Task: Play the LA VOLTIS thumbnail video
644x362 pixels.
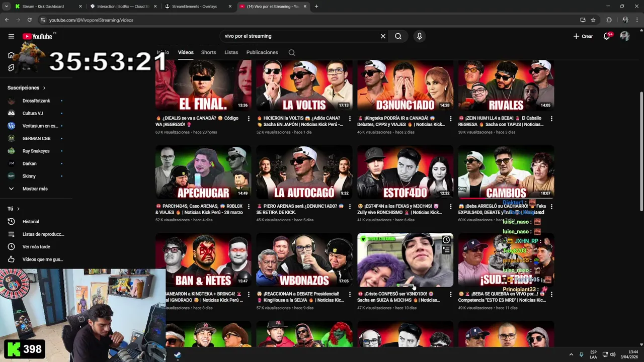Action: coord(304,85)
